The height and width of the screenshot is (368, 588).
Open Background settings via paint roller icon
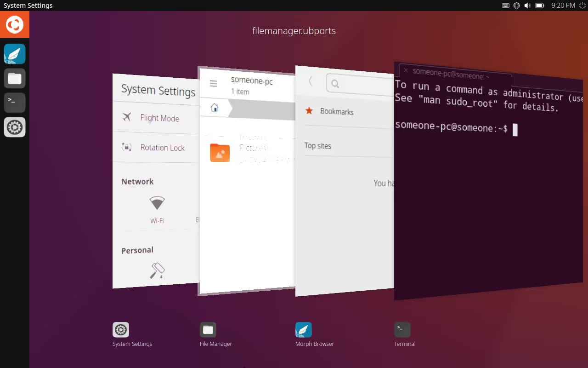coord(157,271)
